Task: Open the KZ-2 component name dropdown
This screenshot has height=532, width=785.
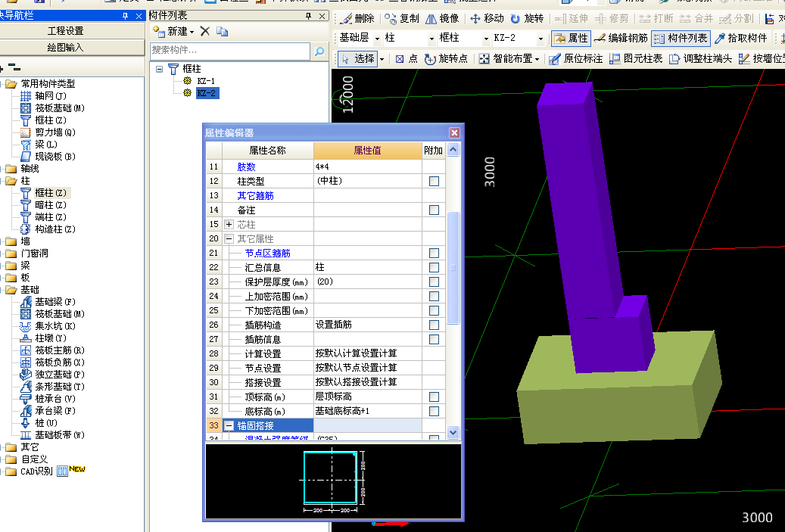Action: tap(540, 39)
